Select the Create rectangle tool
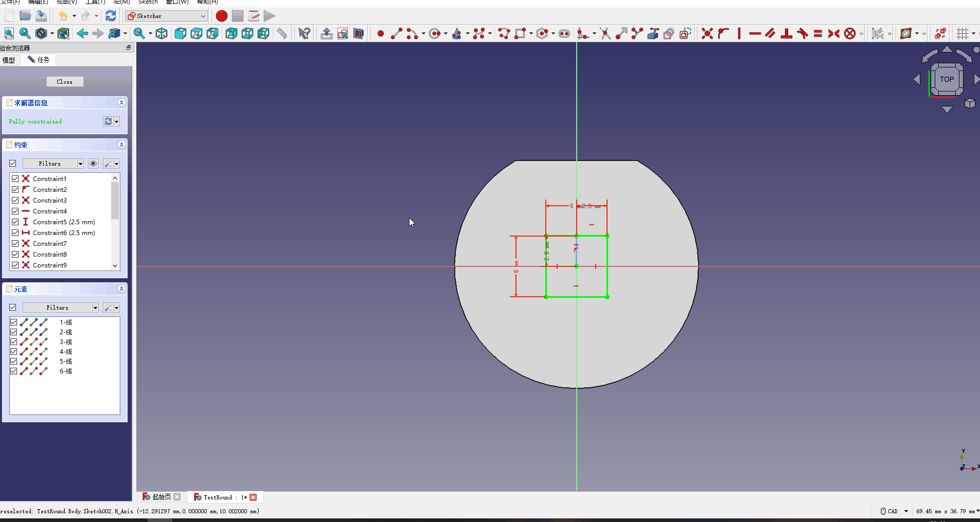Screen dimensions: 980x522 521,34
